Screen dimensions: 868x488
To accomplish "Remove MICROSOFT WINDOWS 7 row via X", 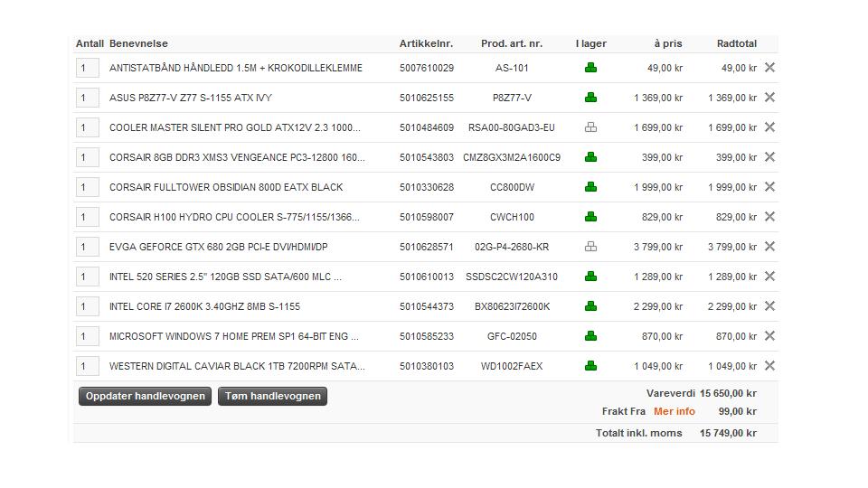I will click(769, 336).
